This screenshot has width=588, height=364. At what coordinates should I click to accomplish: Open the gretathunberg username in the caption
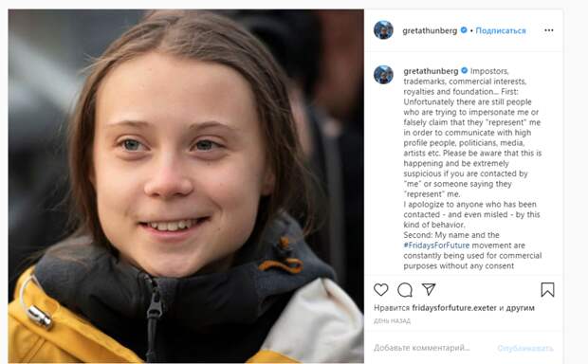[431, 71]
